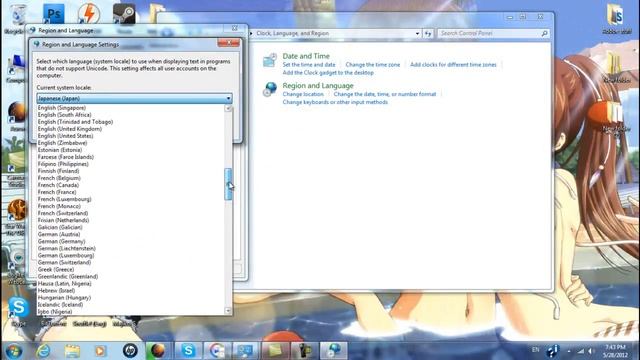Launch Internet Explorer from the taskbar
Image resolution: width=640 pixels, height=360 pixels.
tap(43, 351)
